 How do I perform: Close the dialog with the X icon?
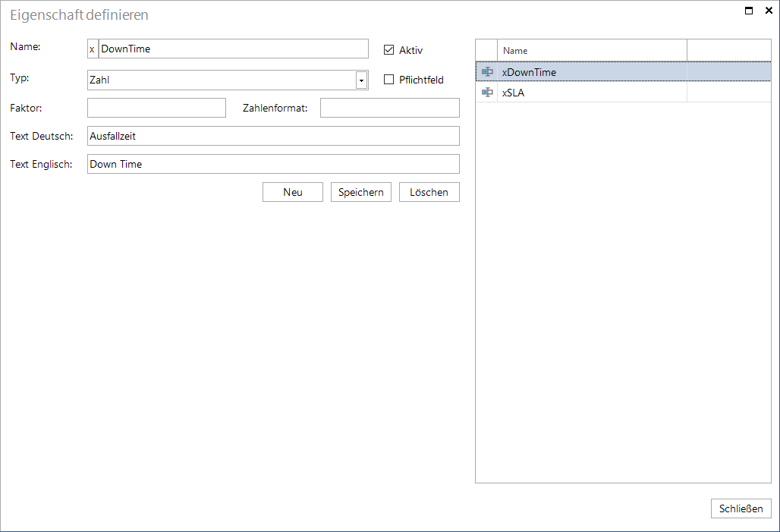click(769, 11)
